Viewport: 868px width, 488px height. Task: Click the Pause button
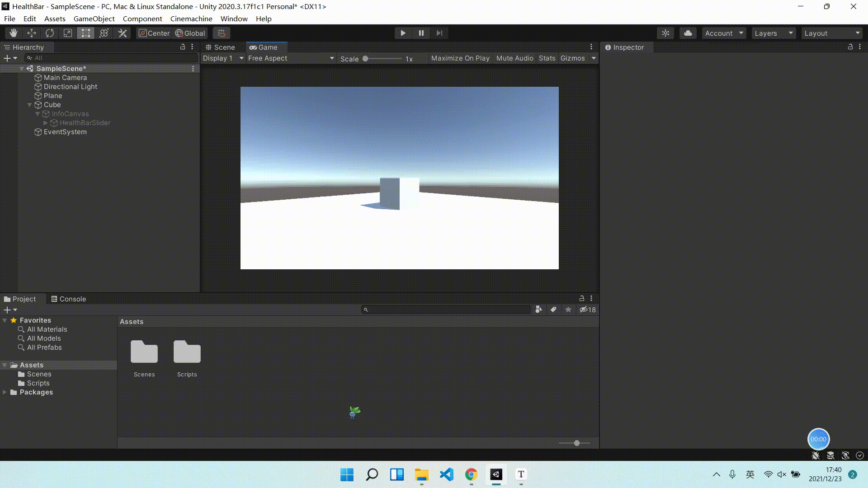[x=421, y=33]
